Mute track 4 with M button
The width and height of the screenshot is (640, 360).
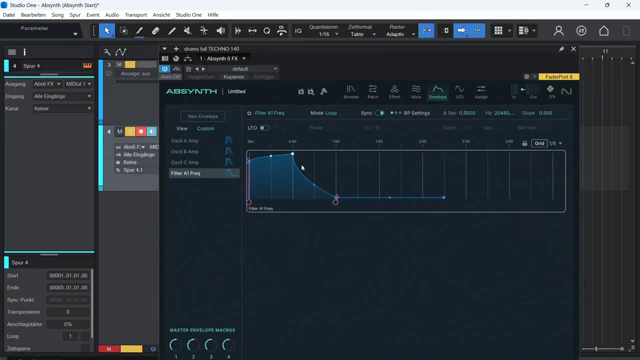tap(120, 131)
